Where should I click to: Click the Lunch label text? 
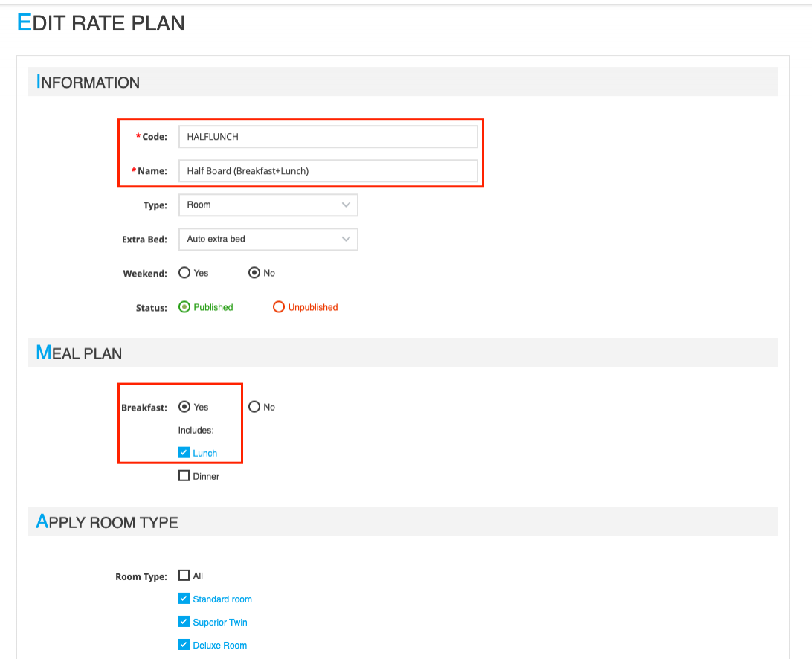(205, 453)
